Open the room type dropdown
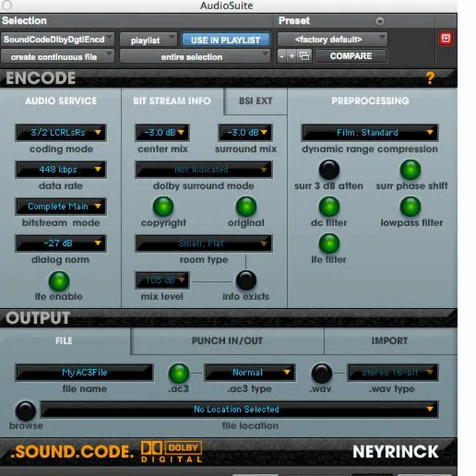Screen dimensions: 476x476 click(204, 243)
